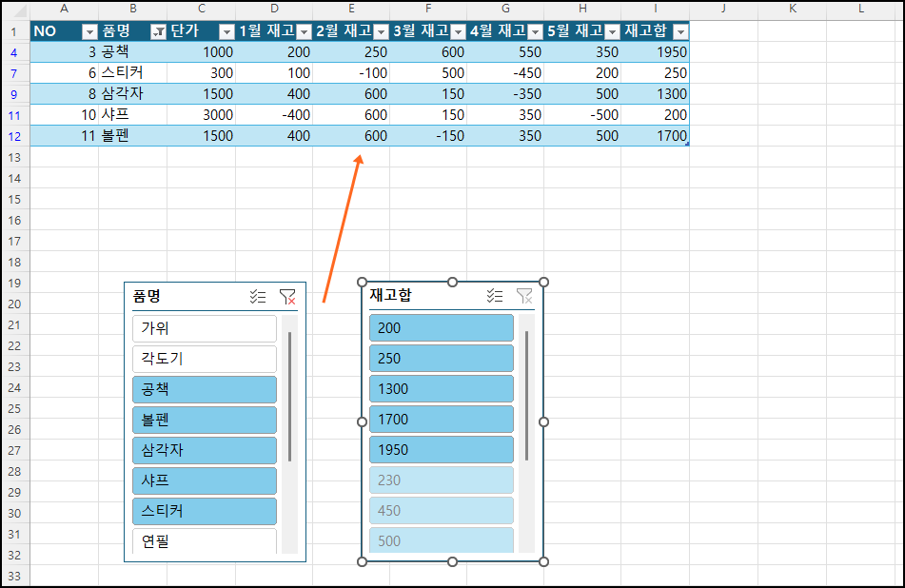Viewport: 905px width, 588px height.
Task: Open the 재고합 column filter dropdown
Action: coord(681,31)
